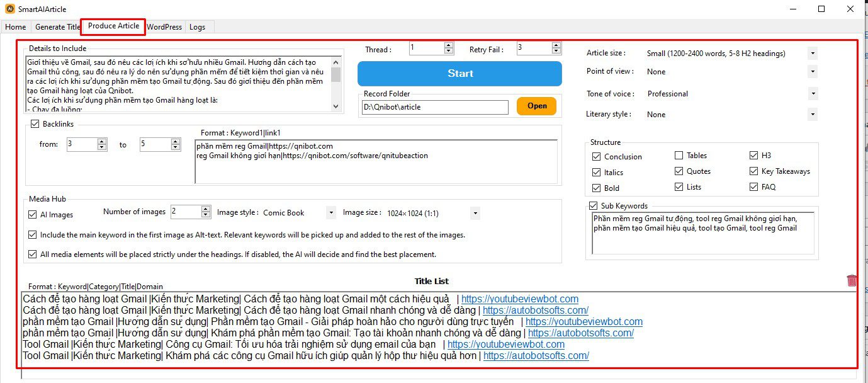
Task: Toggle the Bold structure checkbox
Action: click(x=597, y=188)
